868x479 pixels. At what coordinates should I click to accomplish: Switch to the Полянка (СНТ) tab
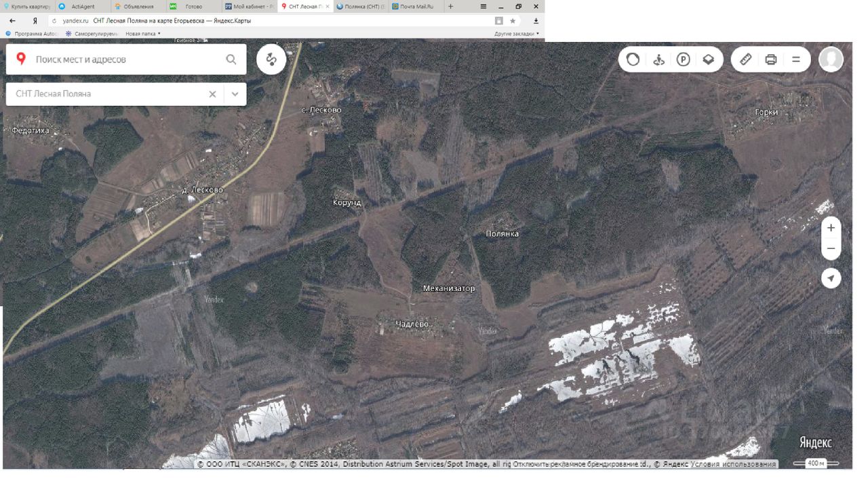pyautogui.click(x=361, y=6)
